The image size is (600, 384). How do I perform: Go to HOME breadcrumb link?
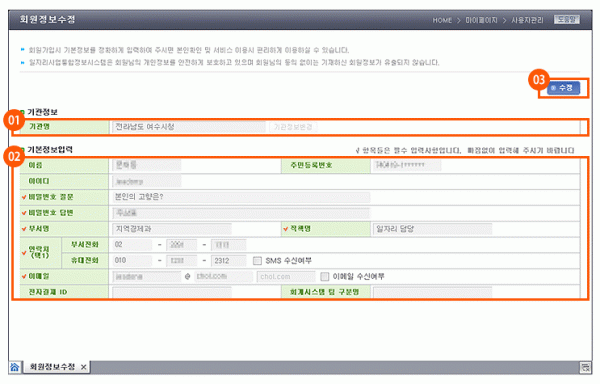point(442,20)
